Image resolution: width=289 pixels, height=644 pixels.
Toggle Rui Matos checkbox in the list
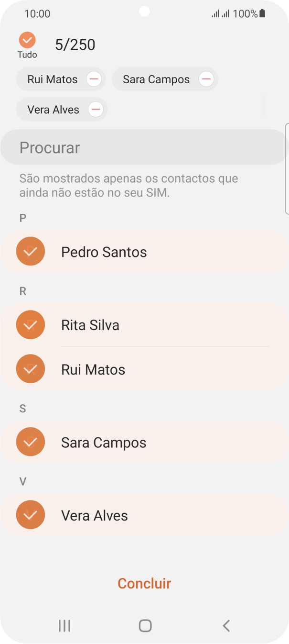point(30,368)
